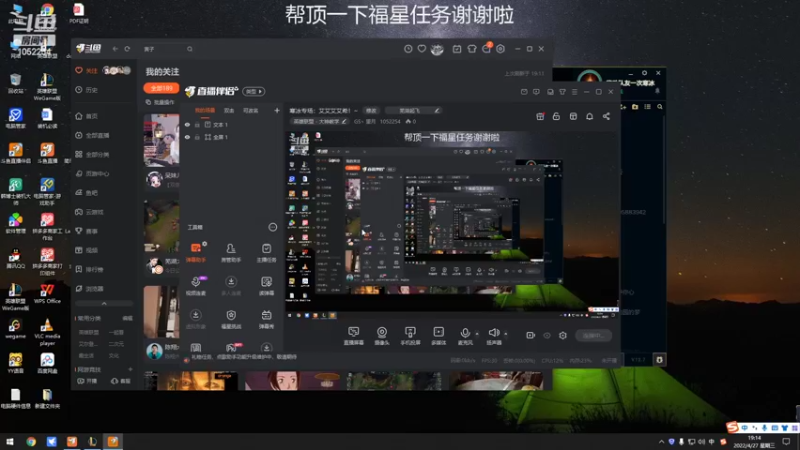Viewport: 800px width, 450px height.
Task: Open the 主播任务 tool
Action: click(x=266, y=253)
